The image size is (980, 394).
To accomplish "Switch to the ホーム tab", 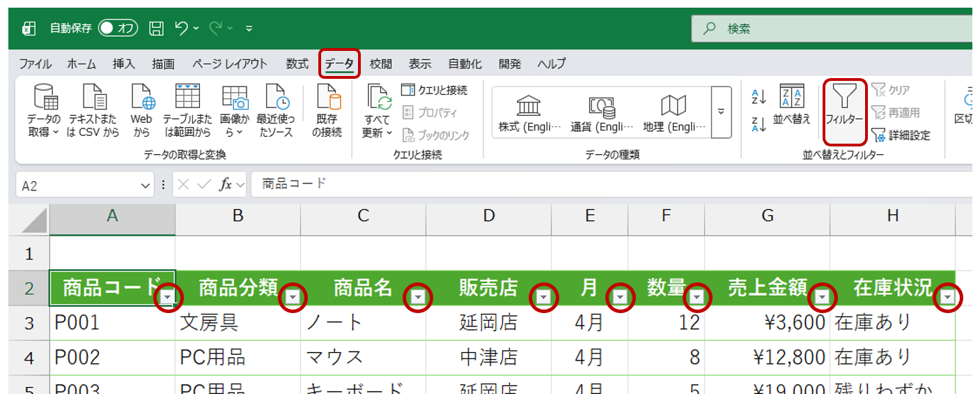I will coord(81,63).
